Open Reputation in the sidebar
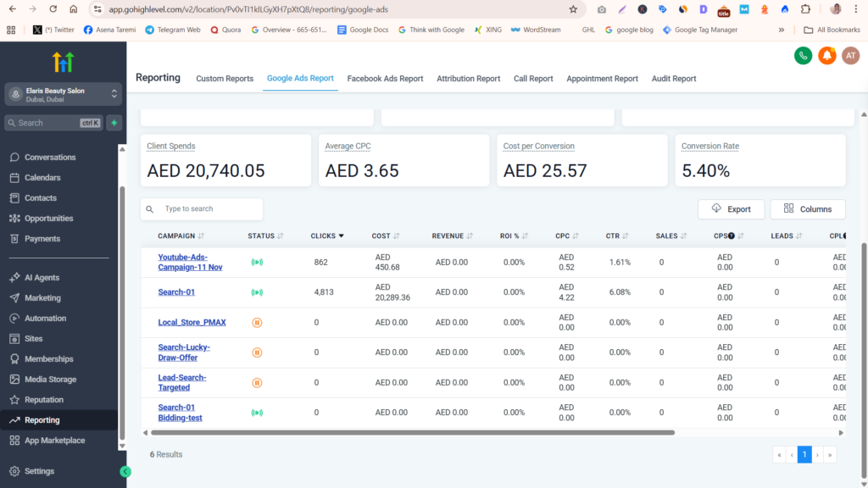 (x=44, y=400)
